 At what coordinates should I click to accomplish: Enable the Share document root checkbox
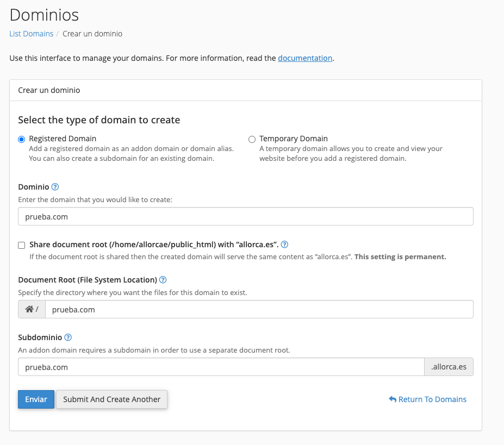(22, 245)
